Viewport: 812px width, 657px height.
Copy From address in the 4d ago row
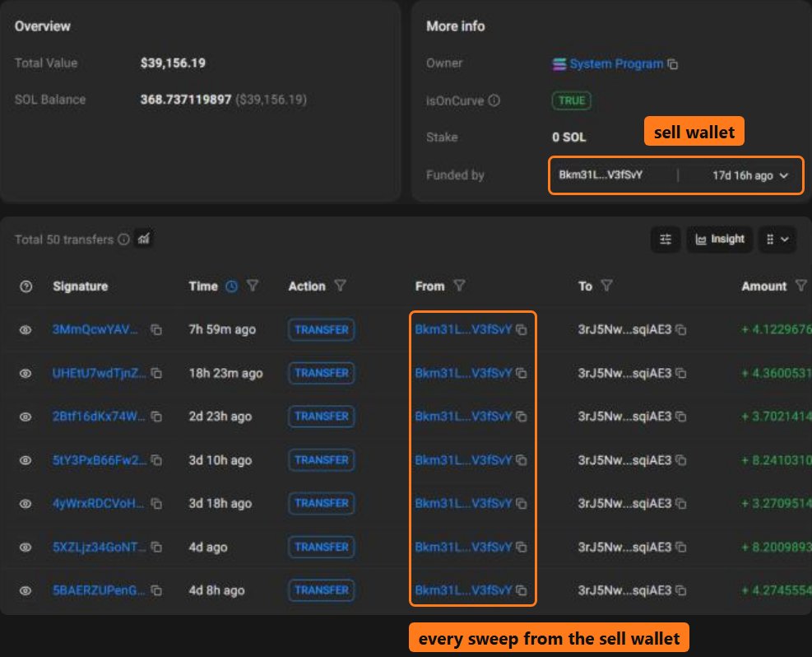(522, 547)
